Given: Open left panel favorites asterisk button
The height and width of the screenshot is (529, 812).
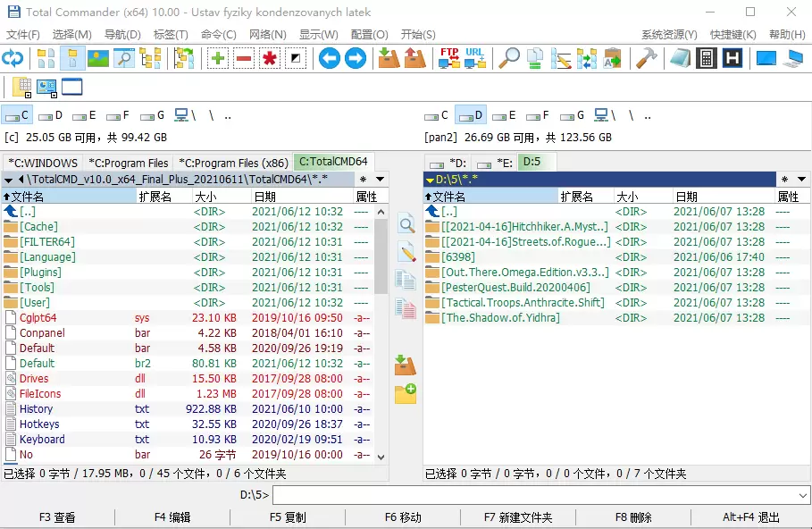Looking at the screenshot, I should [x=363, y=180].
